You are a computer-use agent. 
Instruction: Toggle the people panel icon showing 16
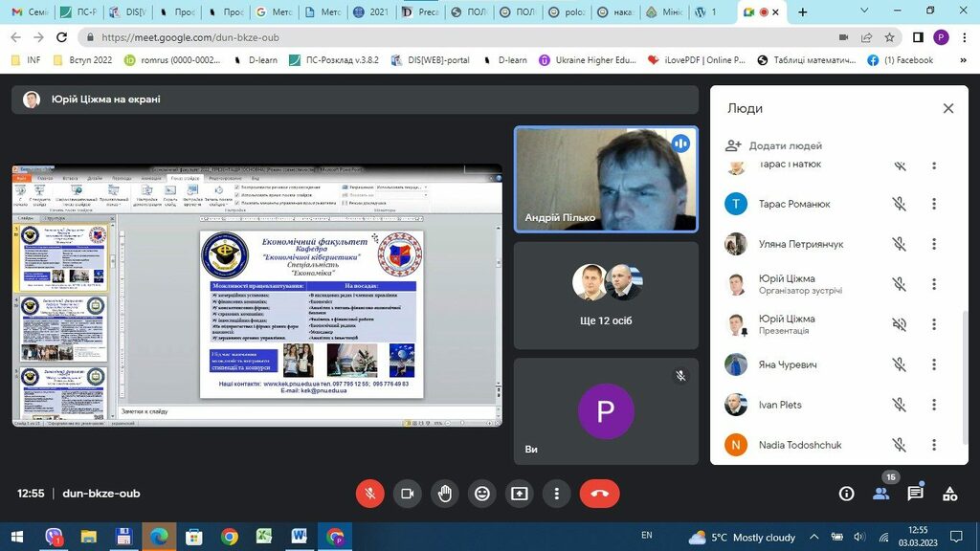(880, 494)
